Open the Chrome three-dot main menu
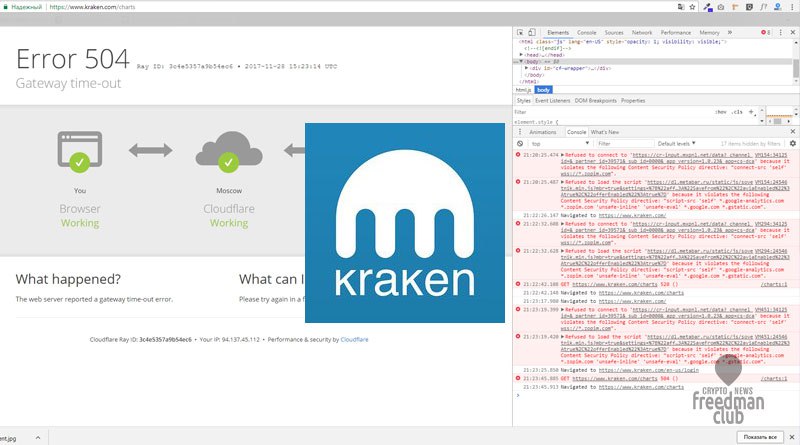This screenshot has height=445, width=800. point(791,7)
